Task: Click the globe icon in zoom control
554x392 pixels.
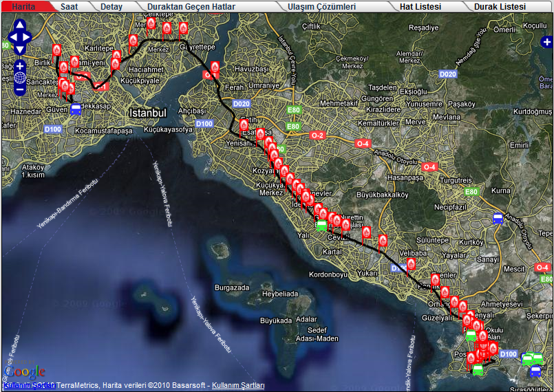Action: (x=19, y=78)
